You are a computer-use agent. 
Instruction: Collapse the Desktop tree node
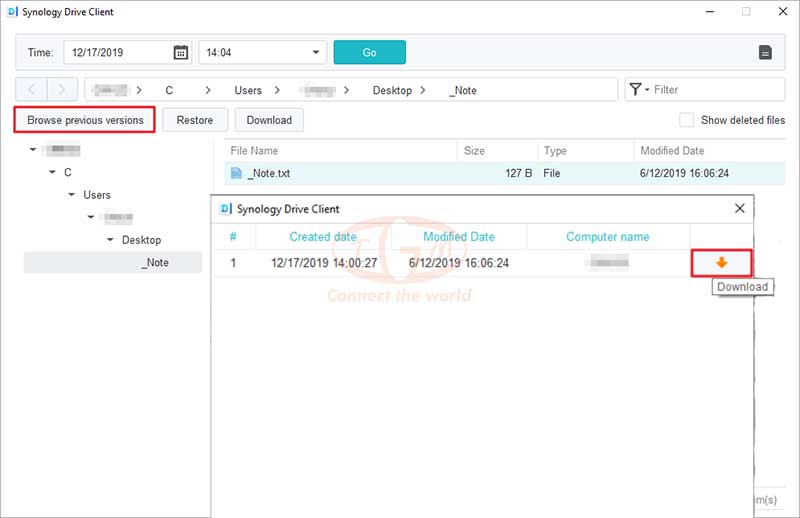pyautogui.click(x=110, y=239)
